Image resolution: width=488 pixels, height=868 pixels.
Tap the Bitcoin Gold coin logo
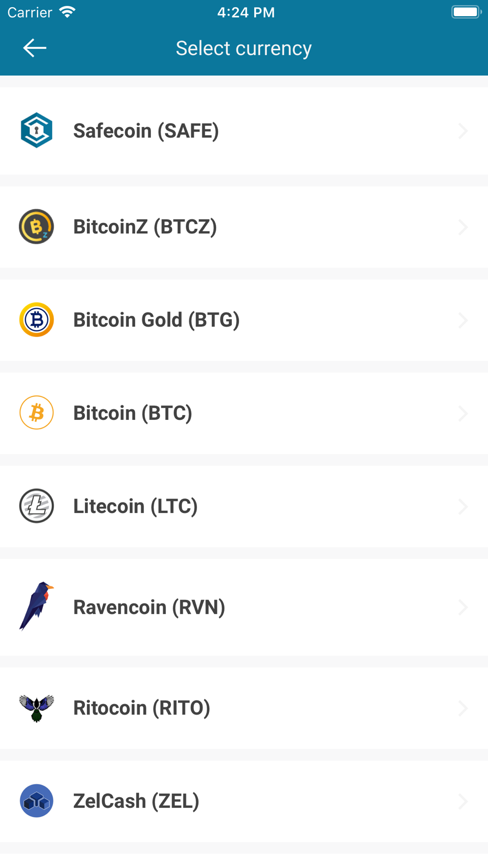pyautogui.click(x=37, y=320)
